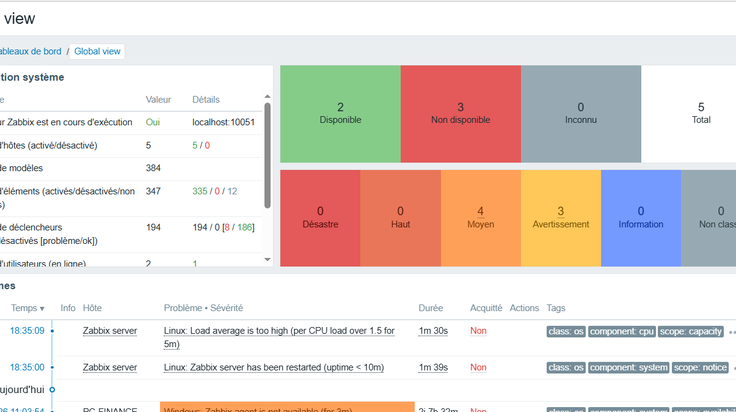
Task: Click the scroll-down arrow in system information panel
Action: 267,259
